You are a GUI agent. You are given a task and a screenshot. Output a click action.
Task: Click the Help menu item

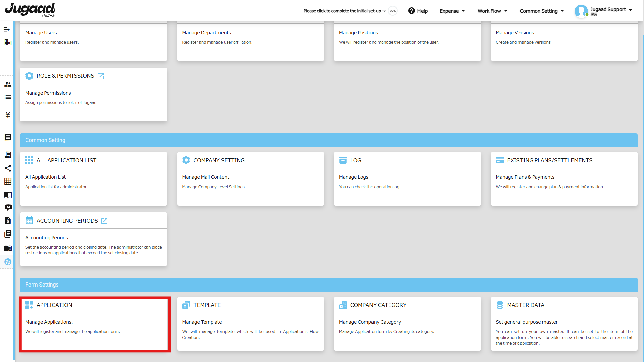[418, 11]
